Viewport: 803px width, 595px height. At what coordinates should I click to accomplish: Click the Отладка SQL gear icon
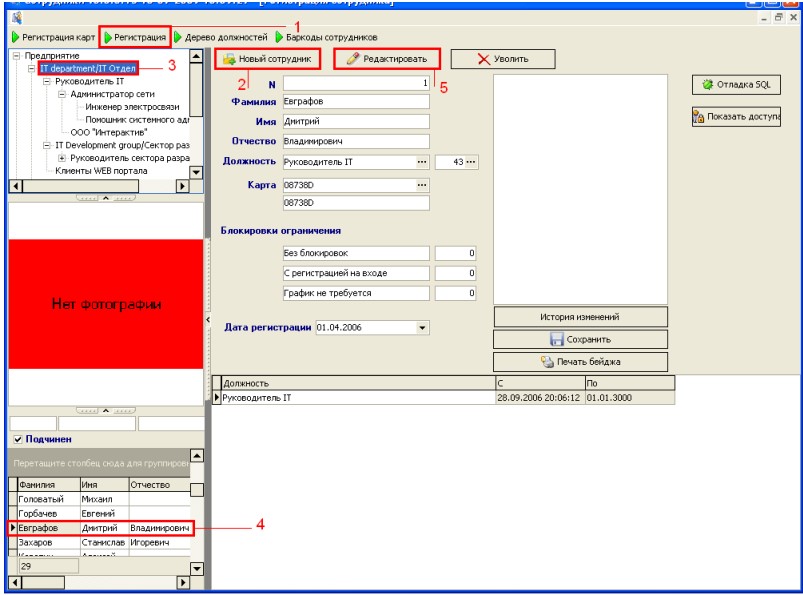[707, 85]
